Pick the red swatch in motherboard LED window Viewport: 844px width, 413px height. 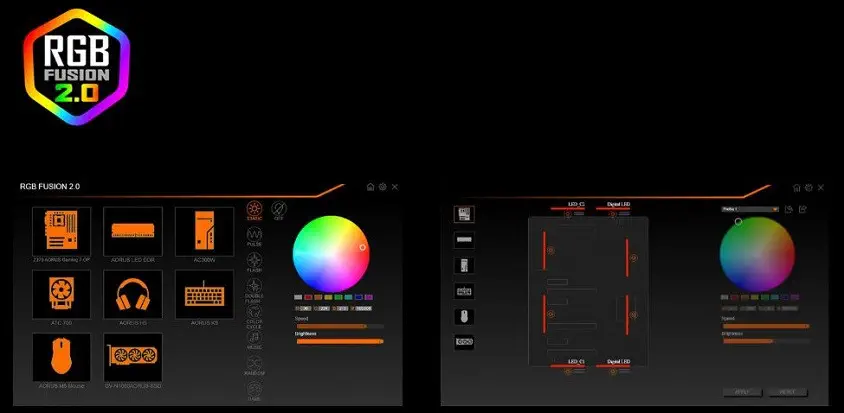pyautogui.click(x=735, y=297)
